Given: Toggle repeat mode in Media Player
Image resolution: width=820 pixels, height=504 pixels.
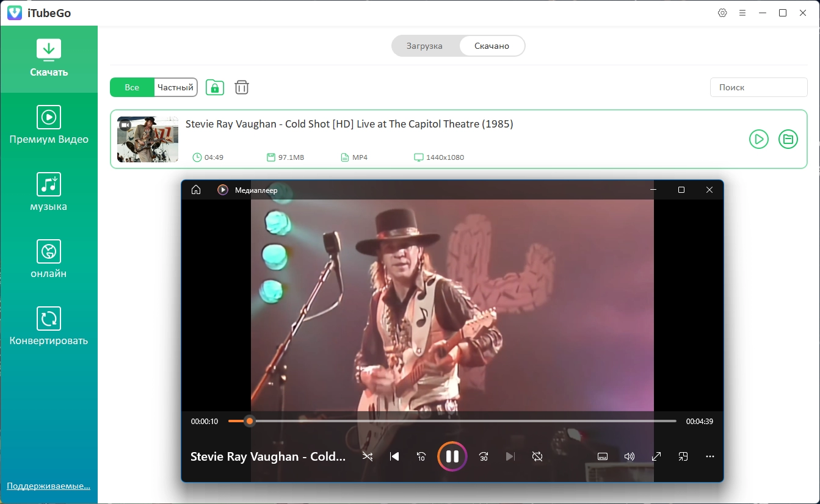Looking at the screenshot, I should pos(537,456).
